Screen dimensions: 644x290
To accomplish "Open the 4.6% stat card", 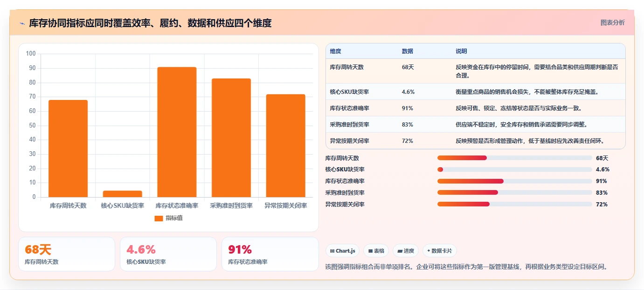I will (168, 254).
